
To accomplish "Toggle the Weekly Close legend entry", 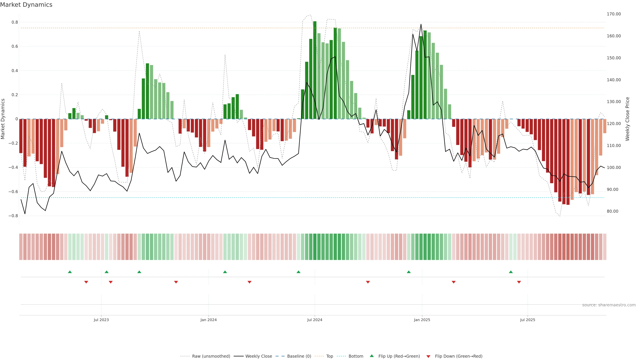I will [x=258, y=356].
